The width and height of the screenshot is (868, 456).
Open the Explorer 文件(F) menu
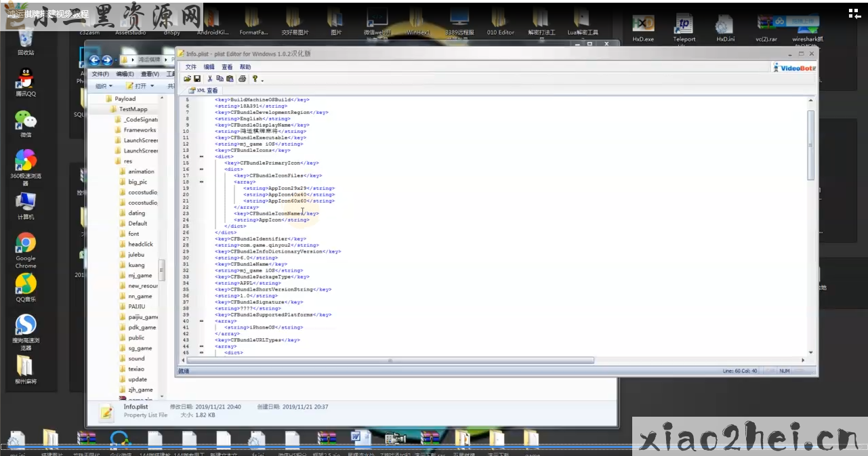pyautogui.click(x=100, y=74)
